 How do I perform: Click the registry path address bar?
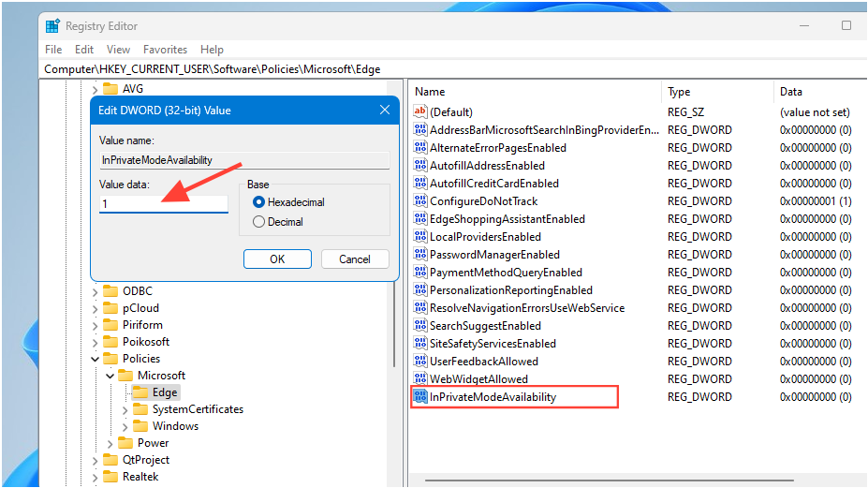pyautogui.click(x=454, y=69)
